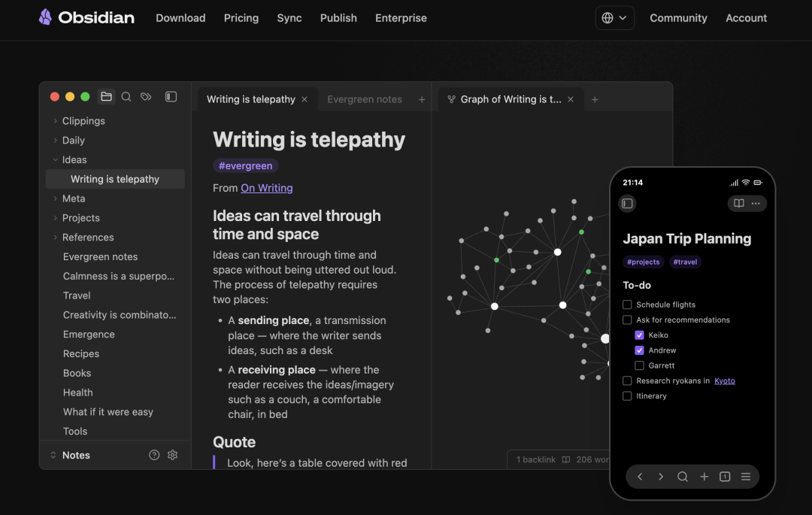This screenshot has height=515, width=812.
Task: Open Pricing in top navigation
Action: [241, 18]
